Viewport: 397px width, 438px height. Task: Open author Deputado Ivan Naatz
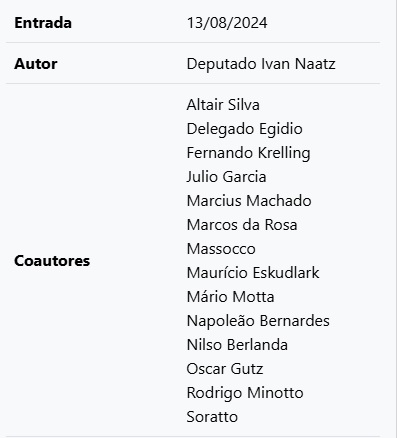tap(261, 64)
